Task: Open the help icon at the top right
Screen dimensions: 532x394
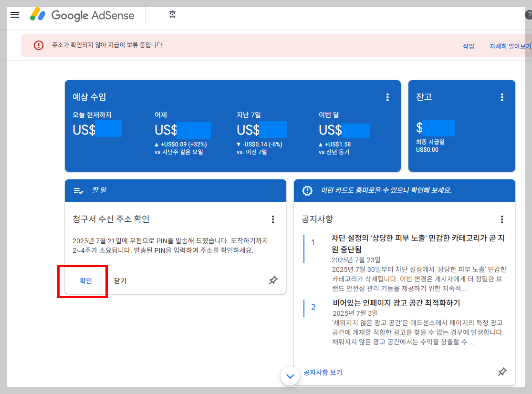Action: [528, 15]
